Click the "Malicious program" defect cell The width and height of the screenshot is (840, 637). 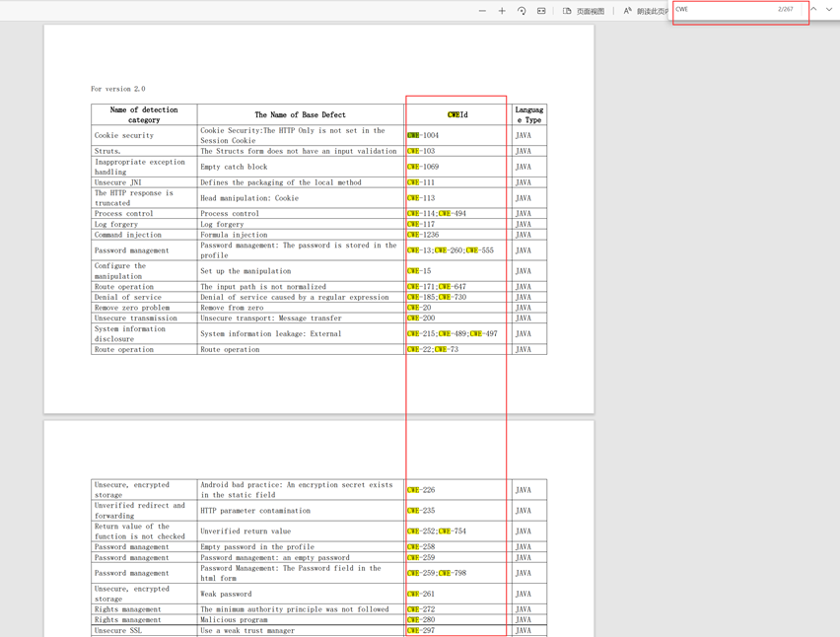click(x=234, y=620)
